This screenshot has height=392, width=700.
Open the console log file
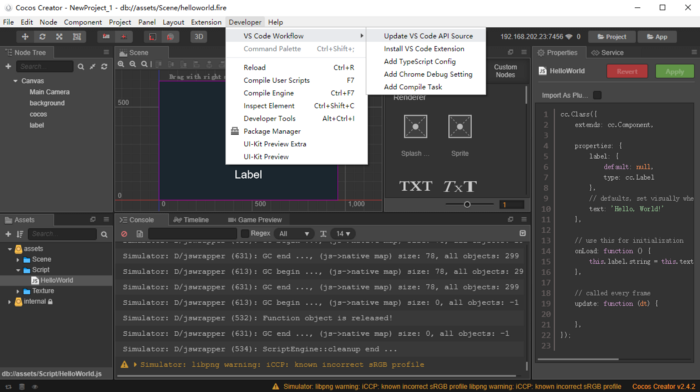point(140,234)
